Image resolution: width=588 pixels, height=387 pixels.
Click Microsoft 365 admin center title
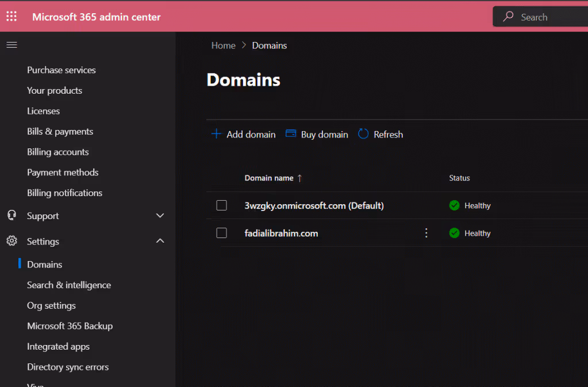[97, 17]
